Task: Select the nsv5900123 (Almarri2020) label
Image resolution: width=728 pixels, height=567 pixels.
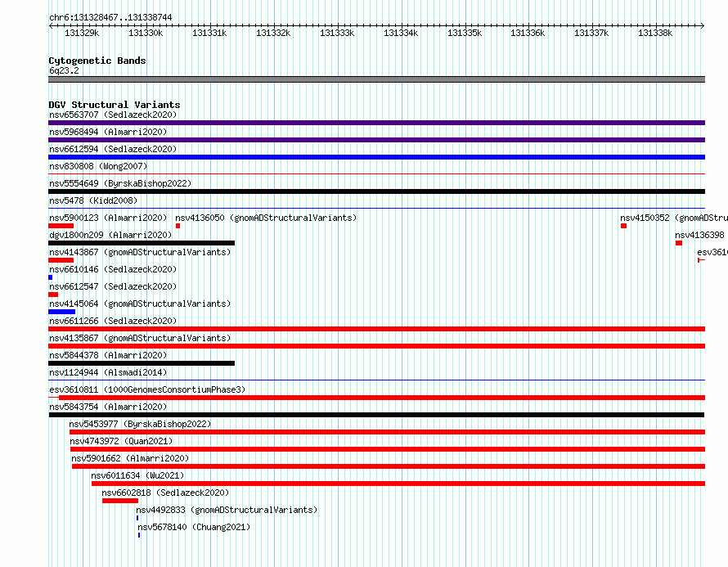Action: [108, 218]
